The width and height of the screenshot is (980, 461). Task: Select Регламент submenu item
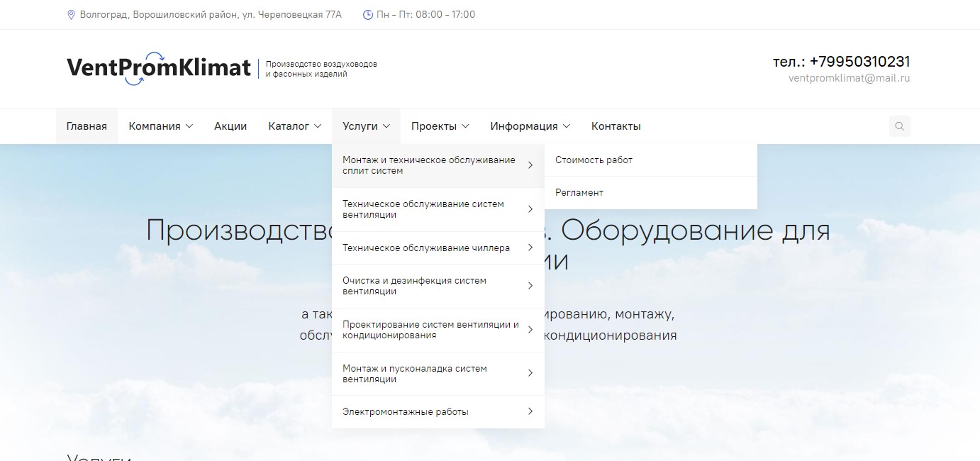pyautogui.click(x=579, y=193)
